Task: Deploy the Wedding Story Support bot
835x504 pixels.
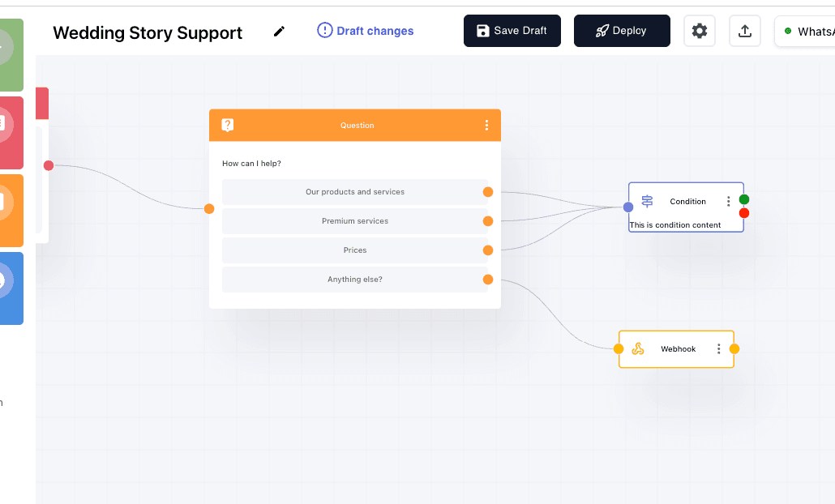Action: (622, 31)
